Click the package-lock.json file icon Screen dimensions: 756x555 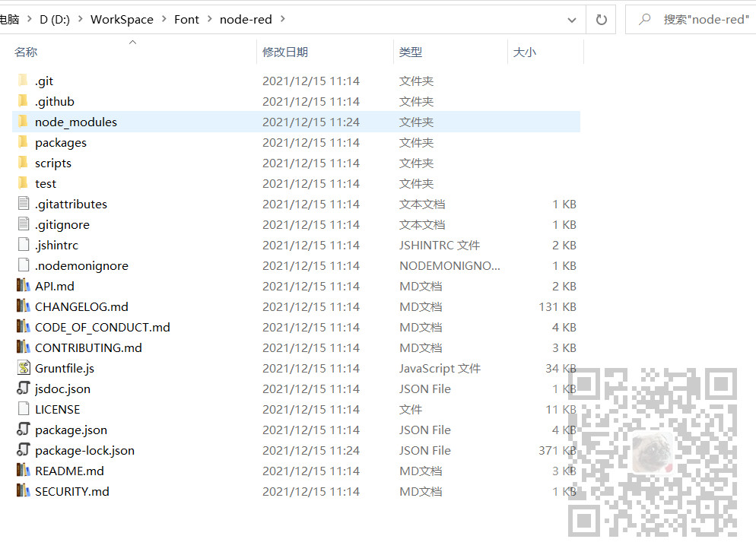[x=23, y=450]
